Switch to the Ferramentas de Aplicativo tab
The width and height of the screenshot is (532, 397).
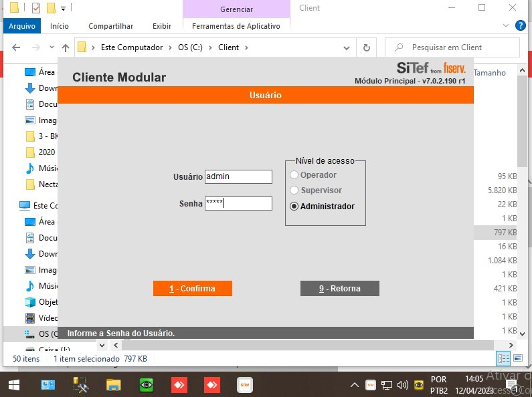[x=236, y=26]
